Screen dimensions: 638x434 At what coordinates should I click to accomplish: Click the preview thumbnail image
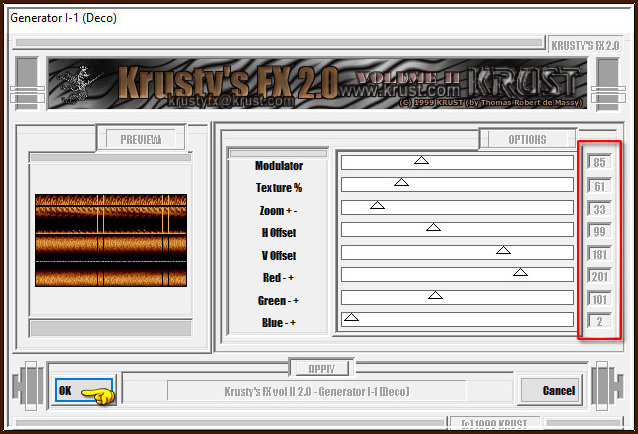pyautogui.click(x=111, y=240)
